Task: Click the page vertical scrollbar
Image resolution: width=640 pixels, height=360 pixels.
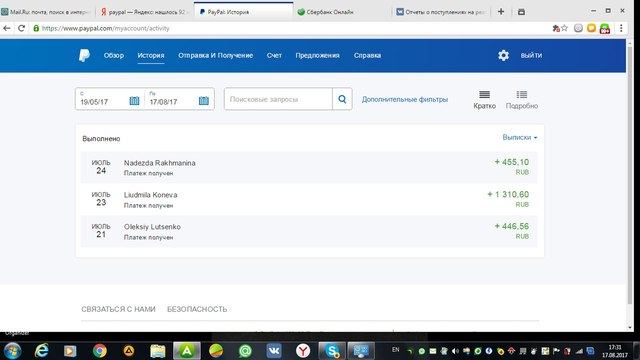Action: click(630, 176)
